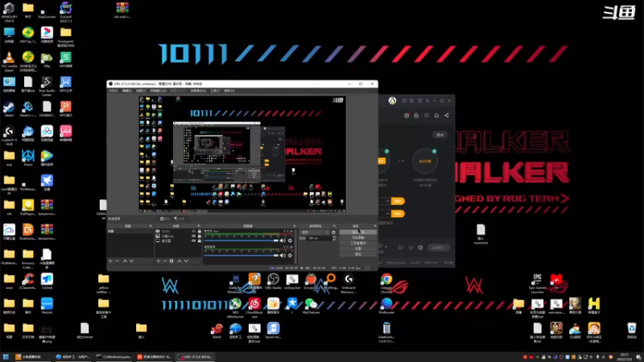Click the add source plus icon in OBS
644x362 pixels.
coord(158,261)
